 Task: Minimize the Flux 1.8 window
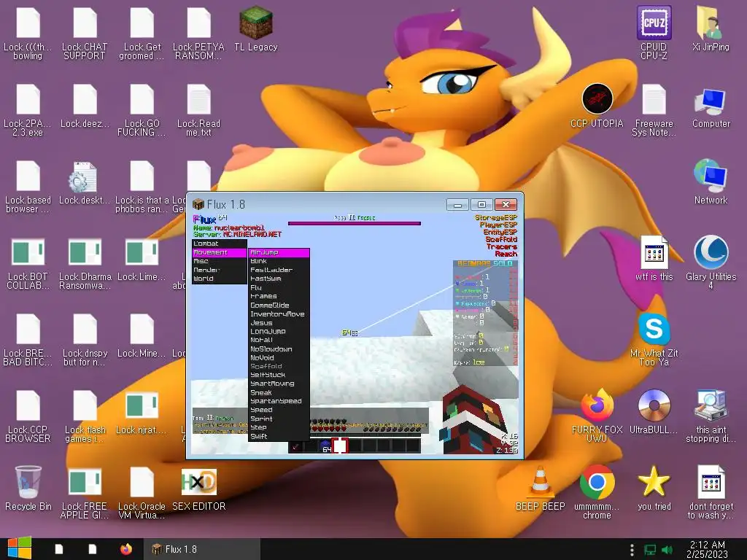[x=458, y=205]
